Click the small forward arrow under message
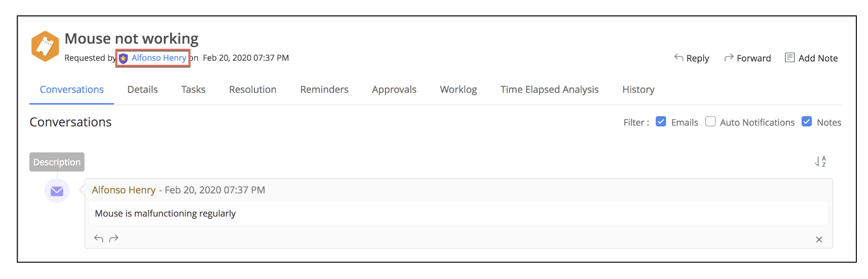The height and width of the screenshot is (279, 868). [x=113, y=238]
